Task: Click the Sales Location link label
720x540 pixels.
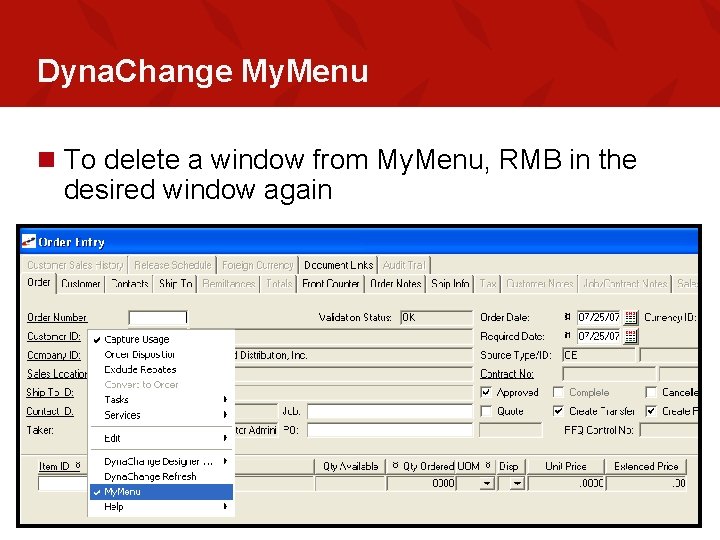Action: [57, 374]
